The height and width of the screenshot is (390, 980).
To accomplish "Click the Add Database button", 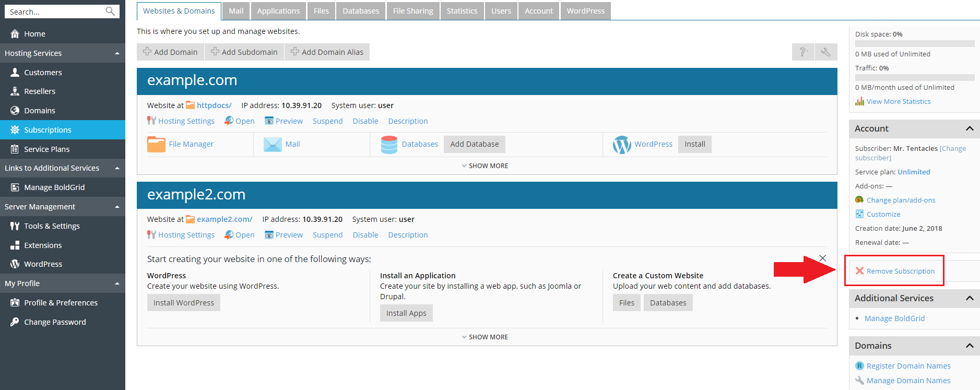I will click(x=474, y=144).
